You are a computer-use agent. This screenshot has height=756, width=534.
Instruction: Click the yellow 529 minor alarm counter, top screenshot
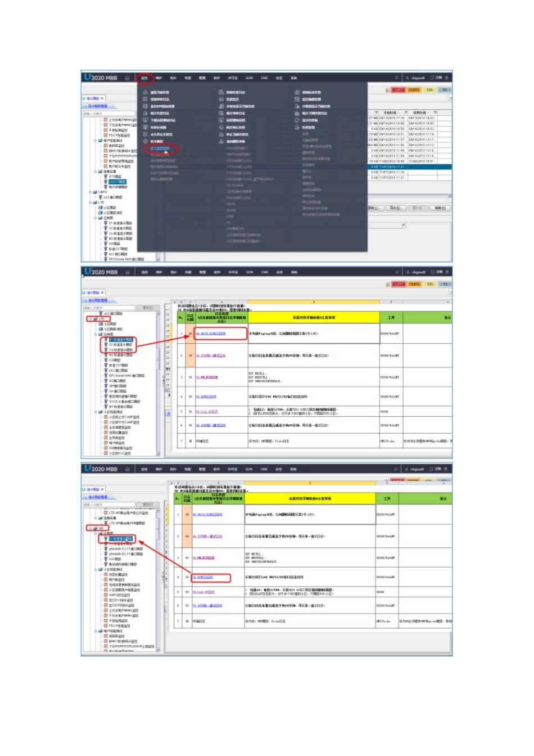[429, 90]
